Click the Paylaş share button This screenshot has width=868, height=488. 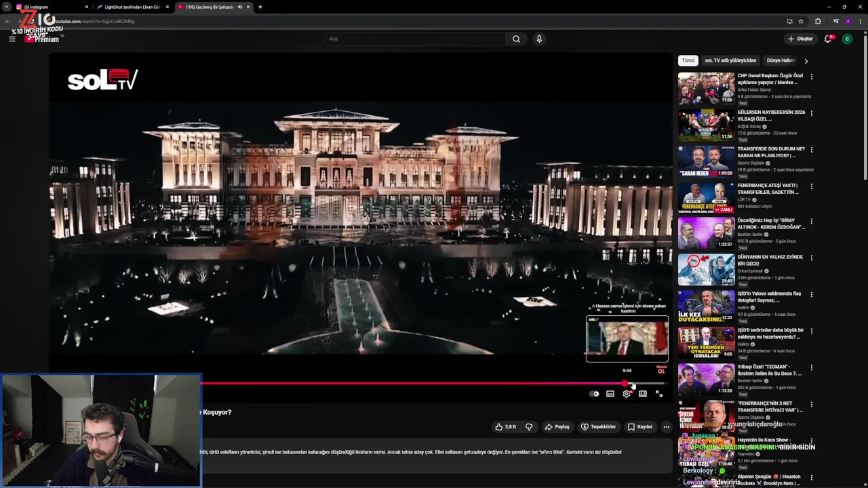tap(557, 427)
